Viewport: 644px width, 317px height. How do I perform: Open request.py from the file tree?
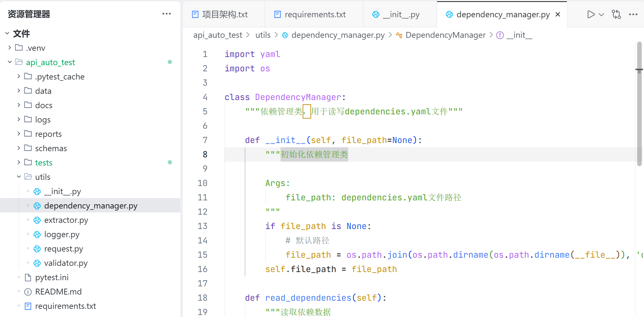click(90, 249)
